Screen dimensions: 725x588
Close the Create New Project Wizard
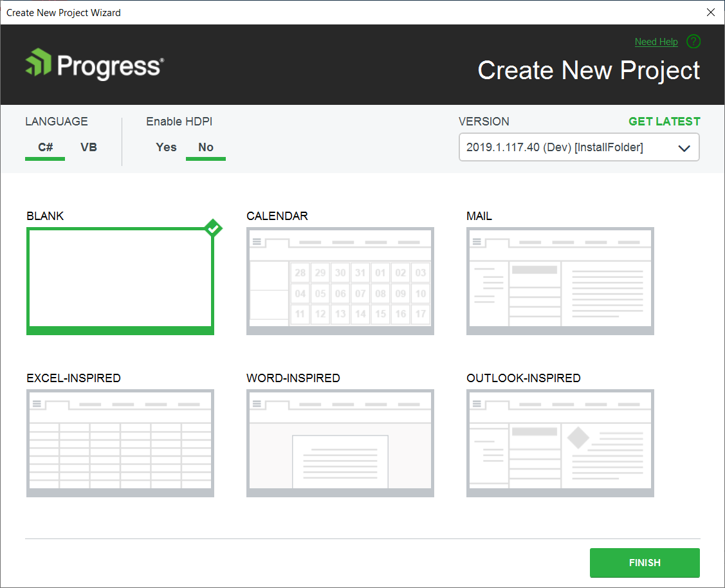click(711, 12)
